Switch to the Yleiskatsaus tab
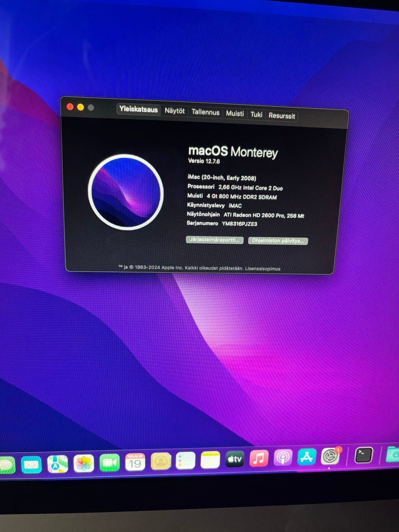 click(x=138, y=109)
